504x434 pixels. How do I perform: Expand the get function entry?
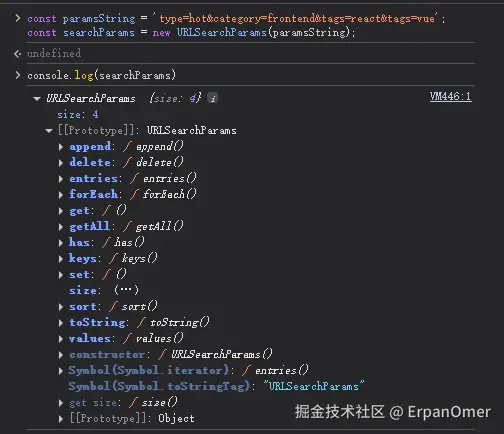pyautogui.click(x=61, y=211)
